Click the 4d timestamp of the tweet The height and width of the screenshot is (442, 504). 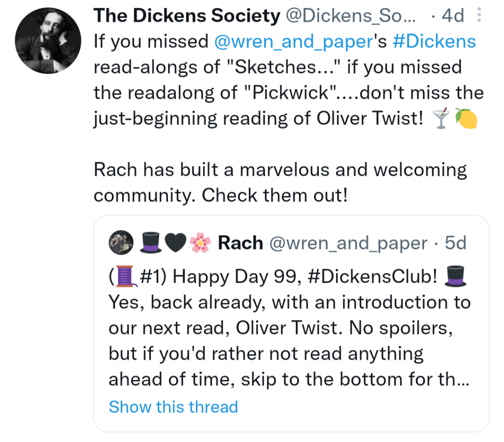tap(453, 16)
